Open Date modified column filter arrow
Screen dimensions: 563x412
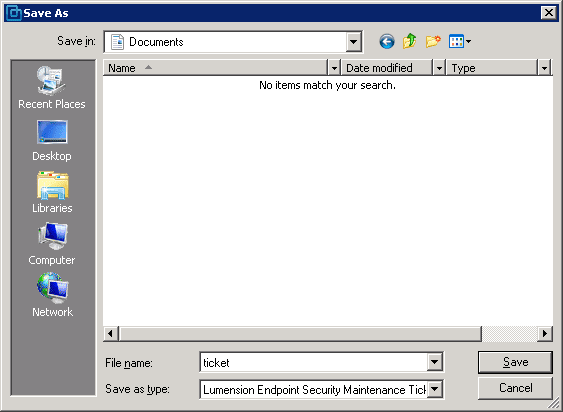click(x=439, y=68)
